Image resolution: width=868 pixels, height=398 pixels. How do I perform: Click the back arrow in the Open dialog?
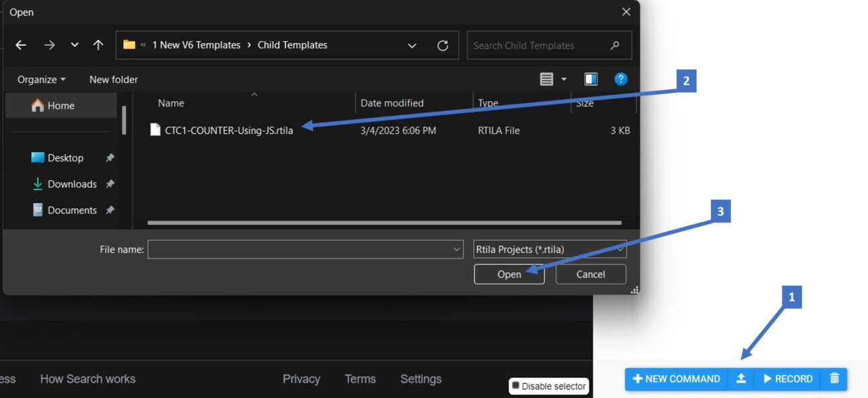coord(21,45)
